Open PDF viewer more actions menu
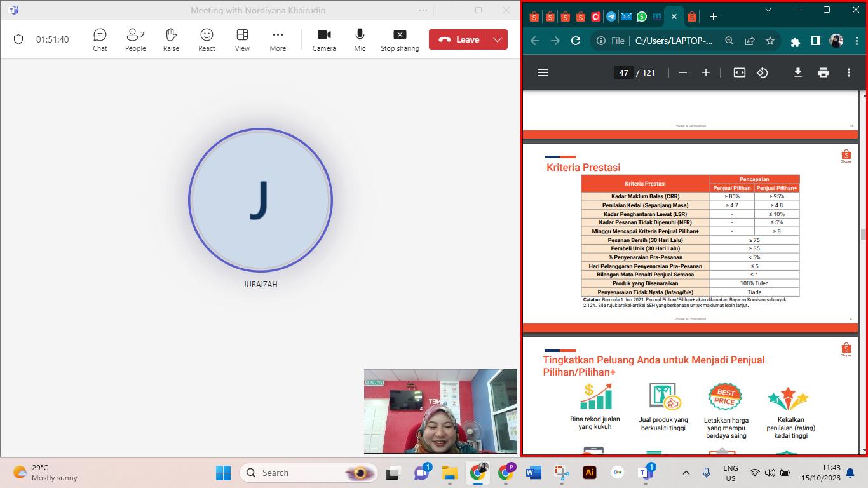The width and height of the screenshot is (868, 488). (849, 72)
